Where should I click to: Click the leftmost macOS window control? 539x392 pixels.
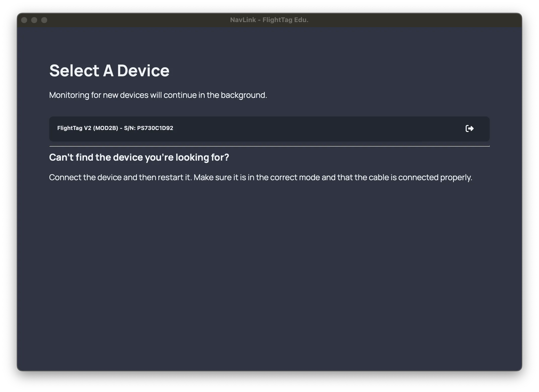pyautogui.click(x=25, y=20)
